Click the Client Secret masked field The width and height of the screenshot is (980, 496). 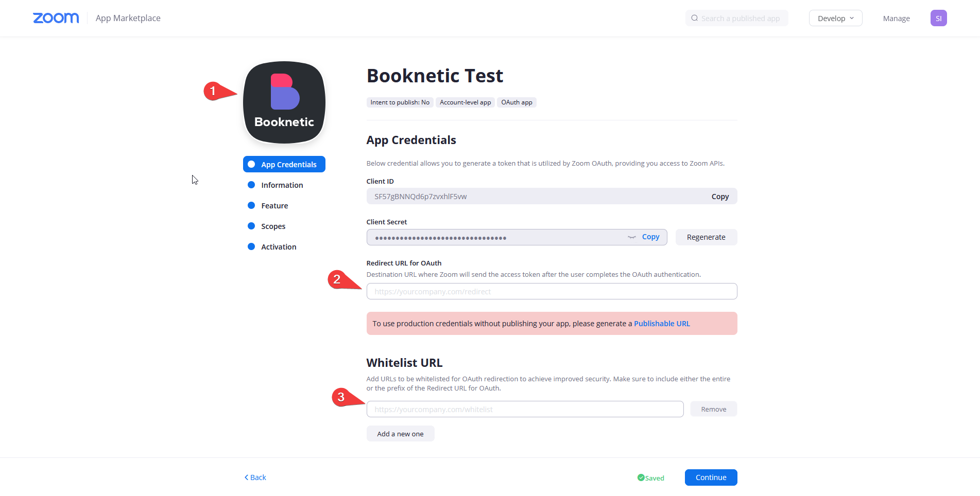517,237
